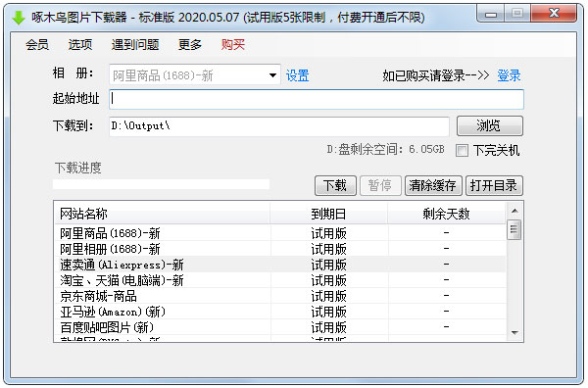Click the 设置 link beside album dropdown

(298, 75)
